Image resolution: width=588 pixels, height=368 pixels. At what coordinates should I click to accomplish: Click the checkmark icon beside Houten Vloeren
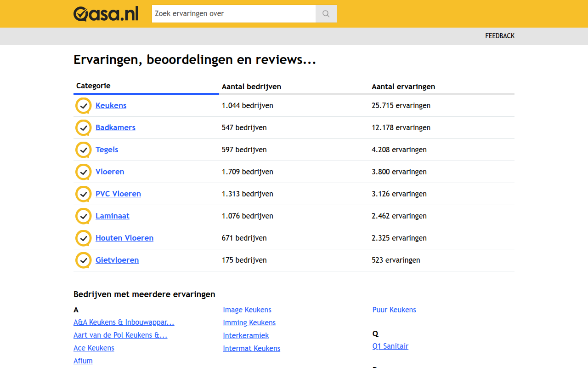pyautogui.click(x=83, y=238)
